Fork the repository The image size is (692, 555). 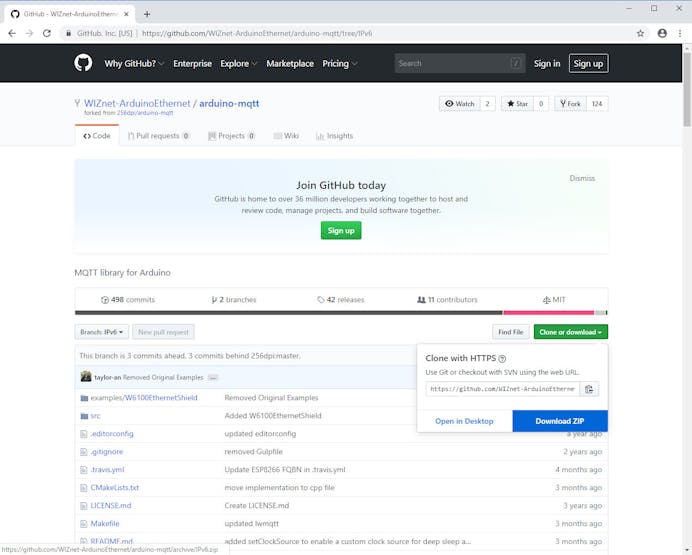tap(570, 104)
